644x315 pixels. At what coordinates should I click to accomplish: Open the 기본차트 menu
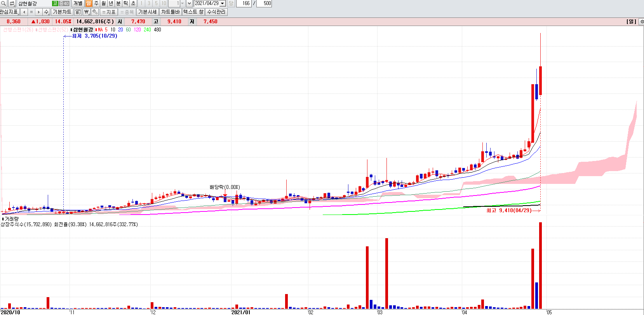[62, 12]
